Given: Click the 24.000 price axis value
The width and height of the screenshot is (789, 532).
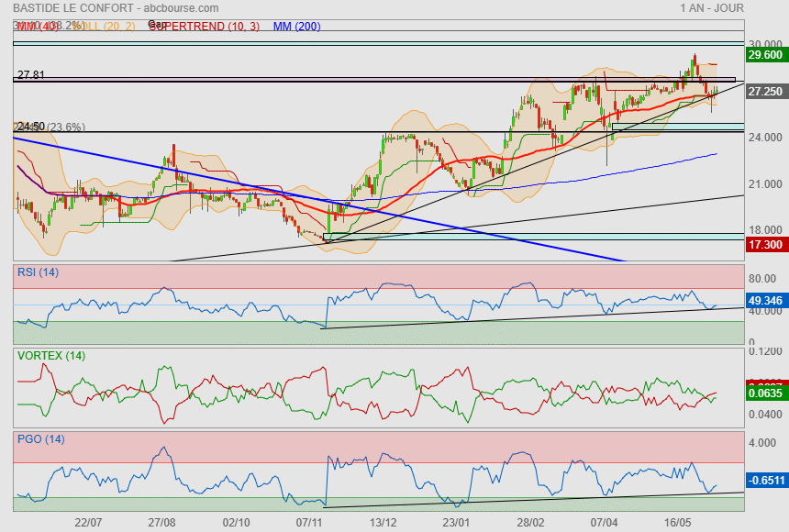Looking at the screenshot, I should pyautogui.click(x=765, y=138).
